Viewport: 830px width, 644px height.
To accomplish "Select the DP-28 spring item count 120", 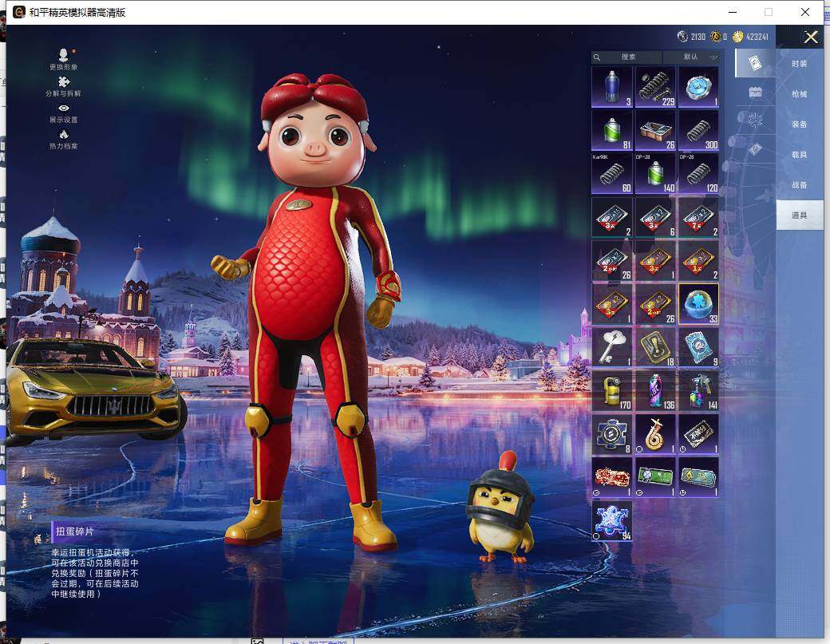I will 698,173.
